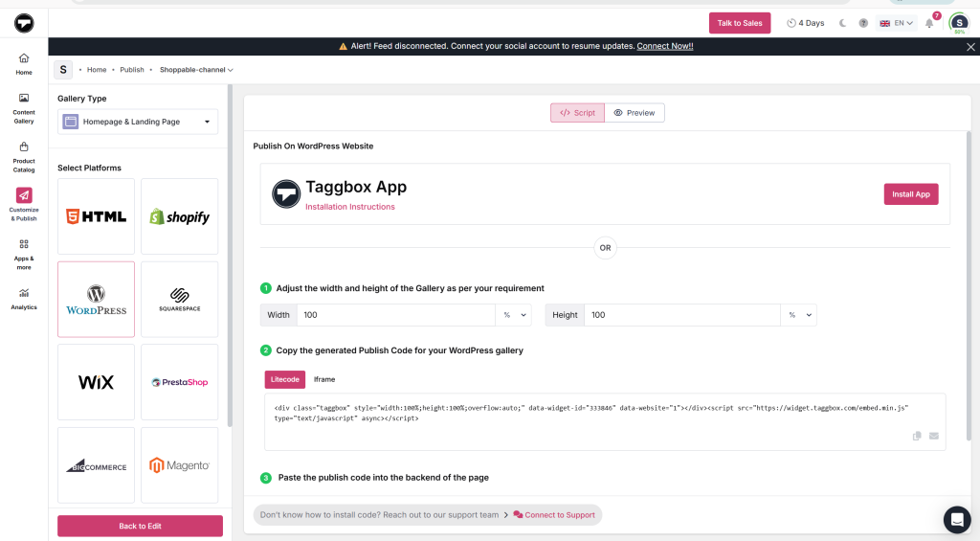Open Apps & more in sidebar
The width and height of the screenshot is (980, 541).
click(x=24, y=254)
